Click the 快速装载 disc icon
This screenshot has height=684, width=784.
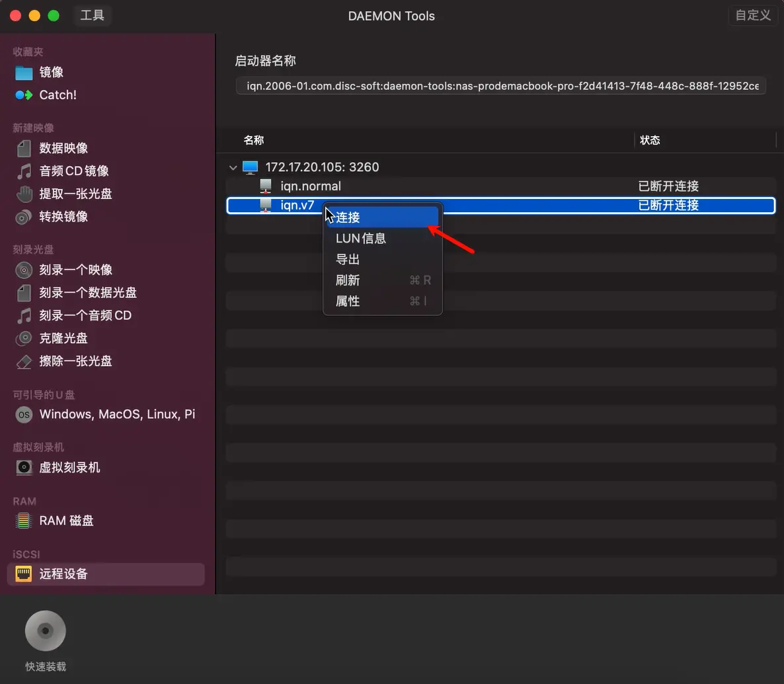[x=46, y=631]
